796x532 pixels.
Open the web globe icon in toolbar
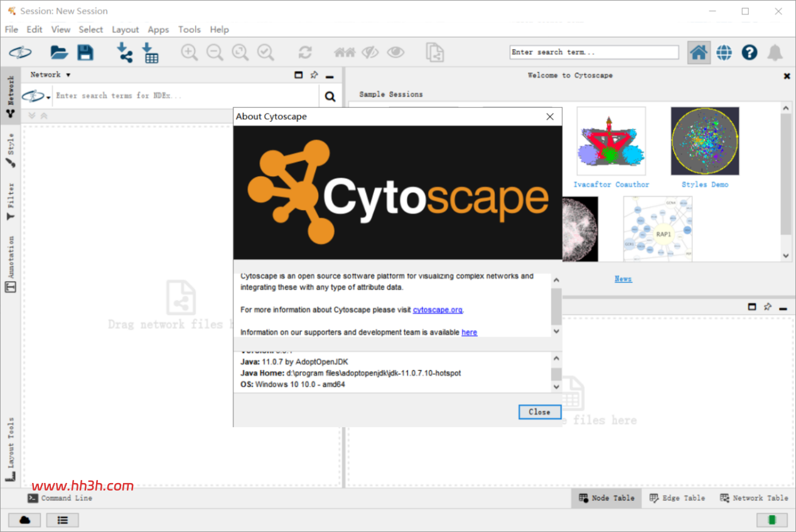pos(724,52)
